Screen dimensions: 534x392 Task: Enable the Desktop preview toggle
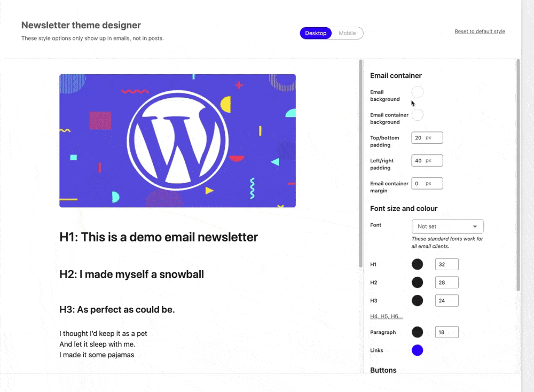point(316,33)
